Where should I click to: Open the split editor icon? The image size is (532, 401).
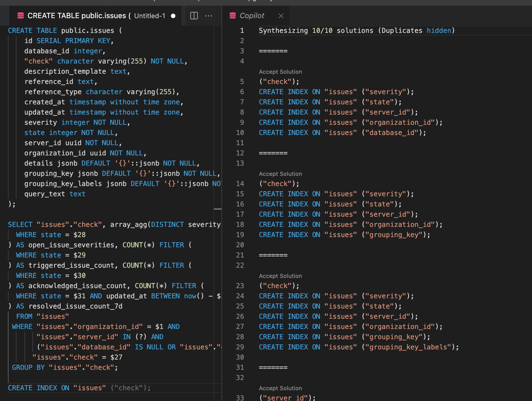click(x=194, y=16)
